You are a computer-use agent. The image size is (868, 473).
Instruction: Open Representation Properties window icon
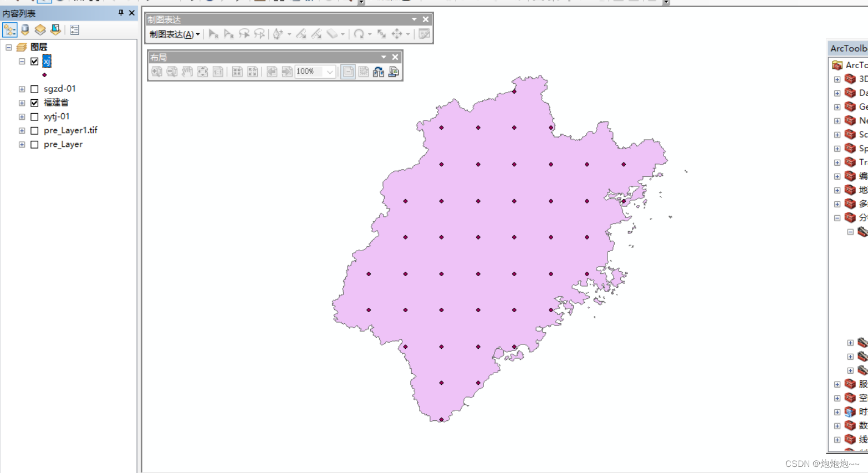tap(424, 34)
